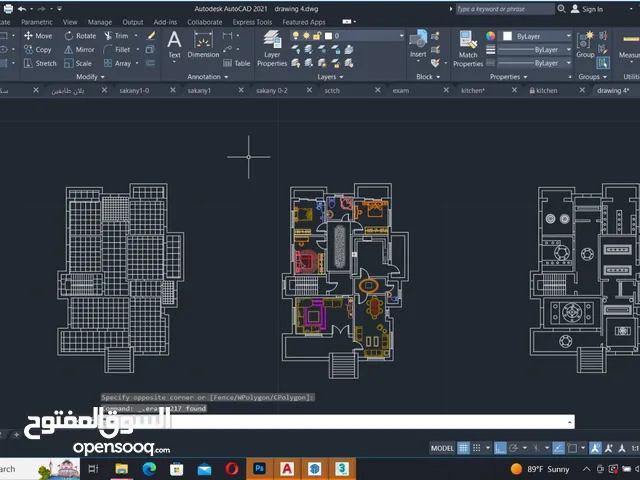This screenshot has height=480, width=640.
Task: Click the 1:1 annotation scale
Action: (x=635, y=448)
